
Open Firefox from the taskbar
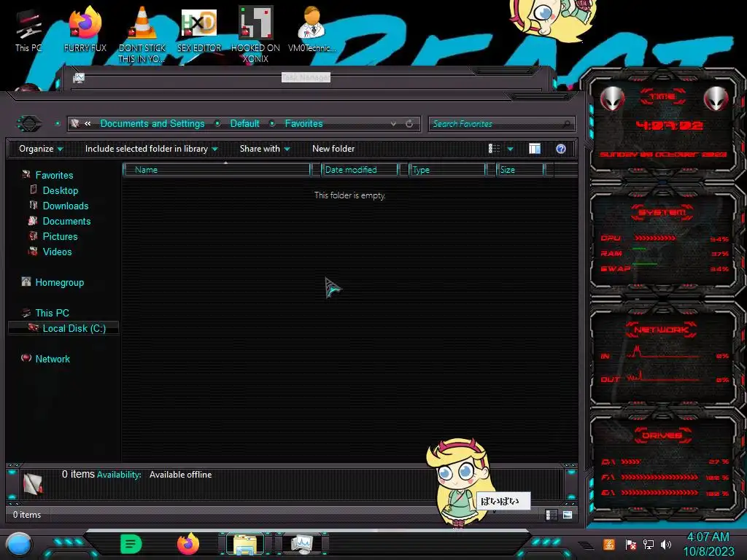188,544
